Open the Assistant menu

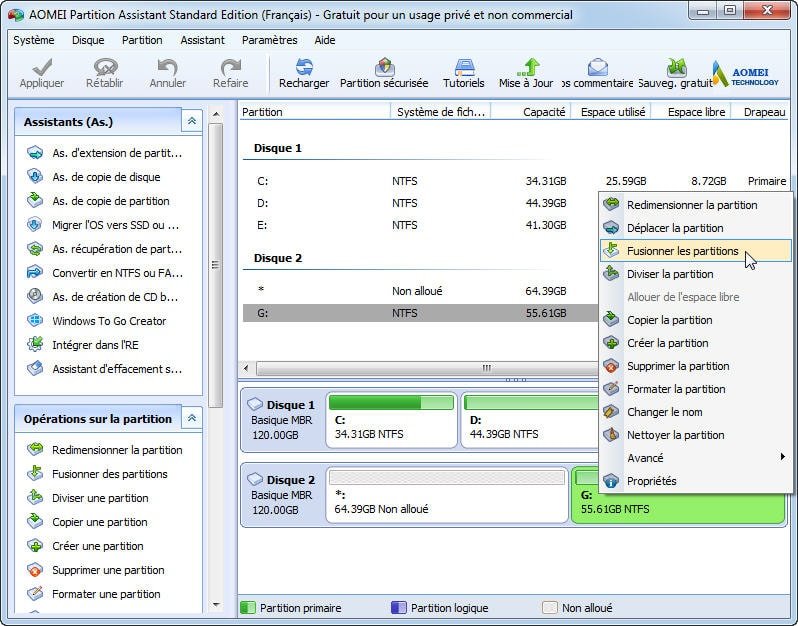point(202,40)
